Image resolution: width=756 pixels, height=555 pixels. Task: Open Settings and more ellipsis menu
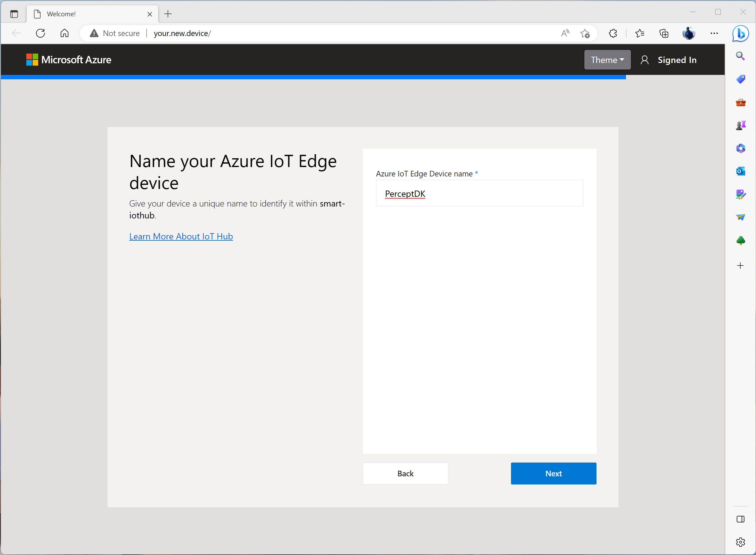(714, 33)
